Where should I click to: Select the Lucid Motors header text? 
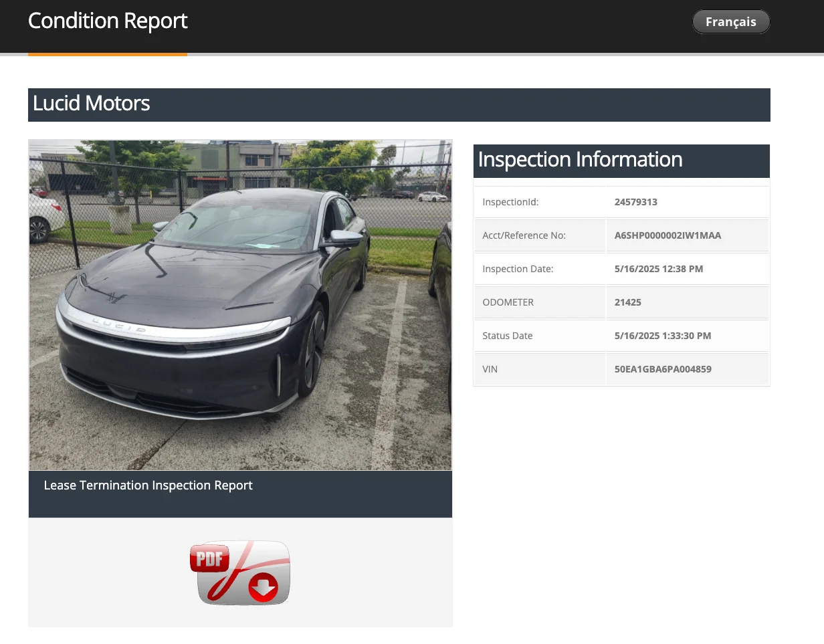click(92, 103)
